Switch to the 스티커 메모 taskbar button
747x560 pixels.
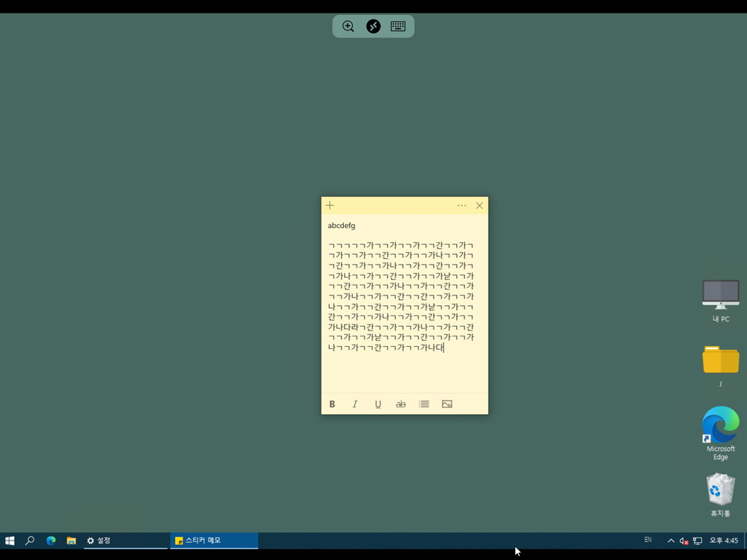click(x=214, y=541)
